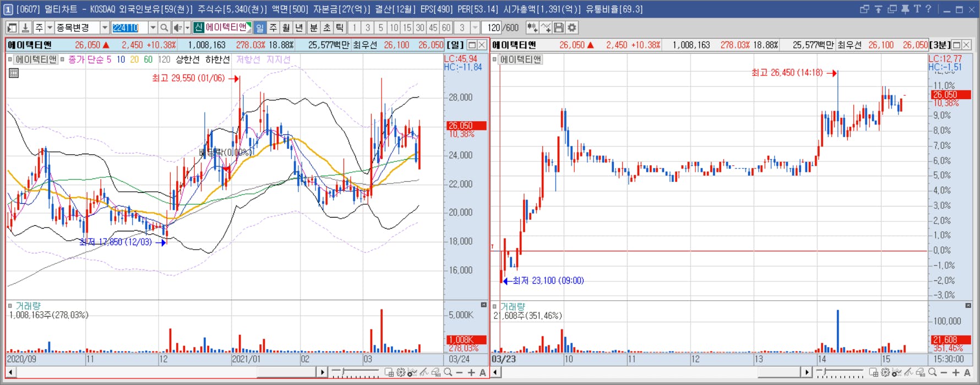This screenshot has height=385, width=980.
Task: Click 종가 단순 moving average label
Action: (85, 59)
